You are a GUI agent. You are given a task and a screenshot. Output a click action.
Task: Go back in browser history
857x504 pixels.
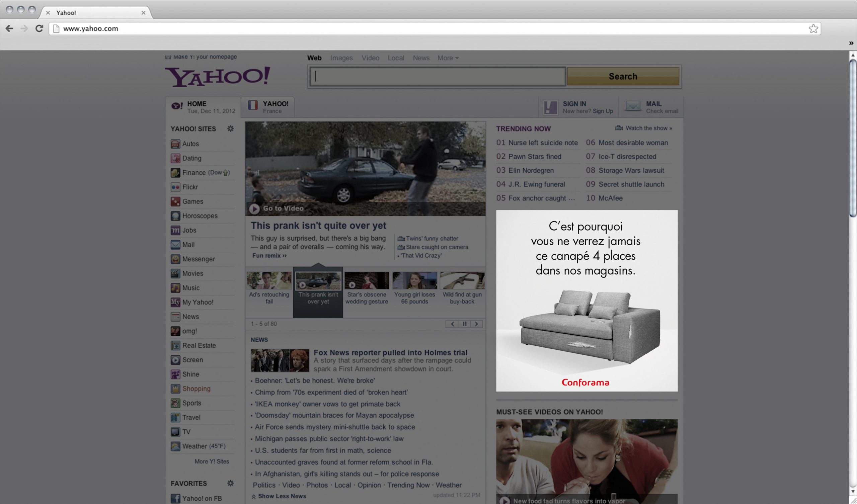click(x=9, y=28)
